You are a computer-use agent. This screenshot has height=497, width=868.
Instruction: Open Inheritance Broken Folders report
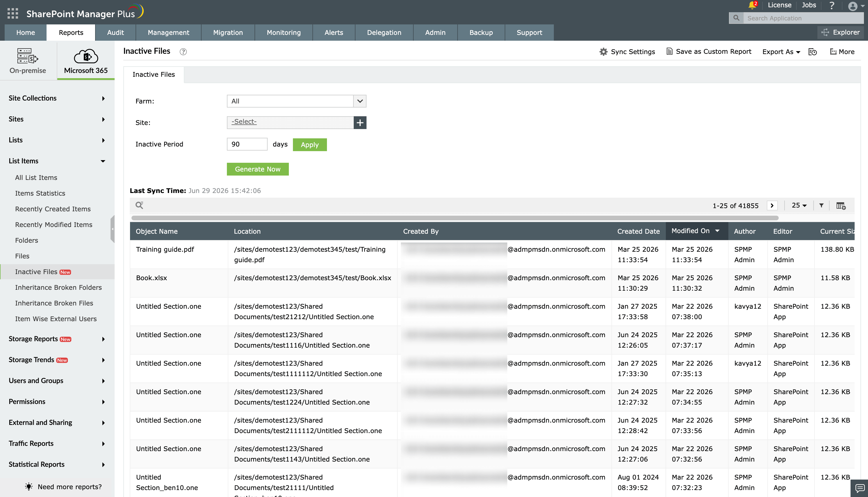click(x=58, y=287)
